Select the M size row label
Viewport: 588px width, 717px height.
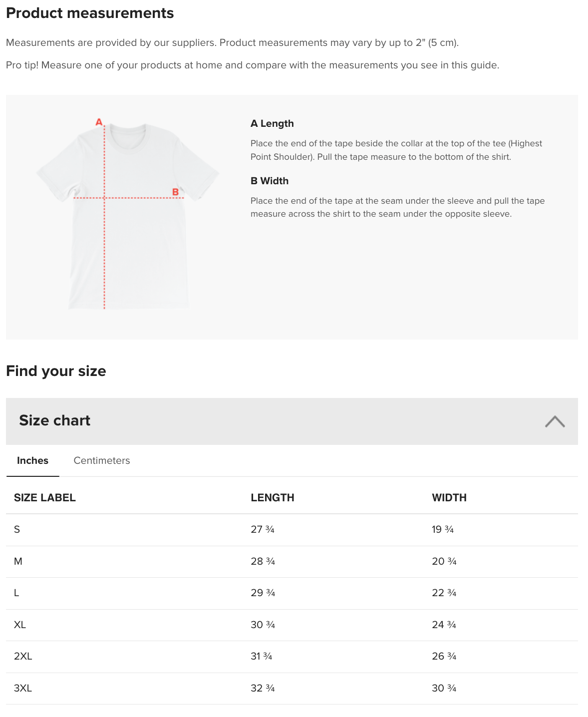[x=18, y=561]
